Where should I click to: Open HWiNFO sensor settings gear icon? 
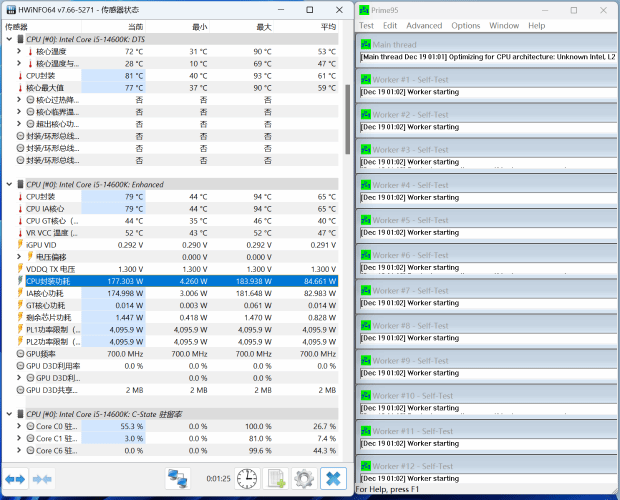[x=304, y=479]
